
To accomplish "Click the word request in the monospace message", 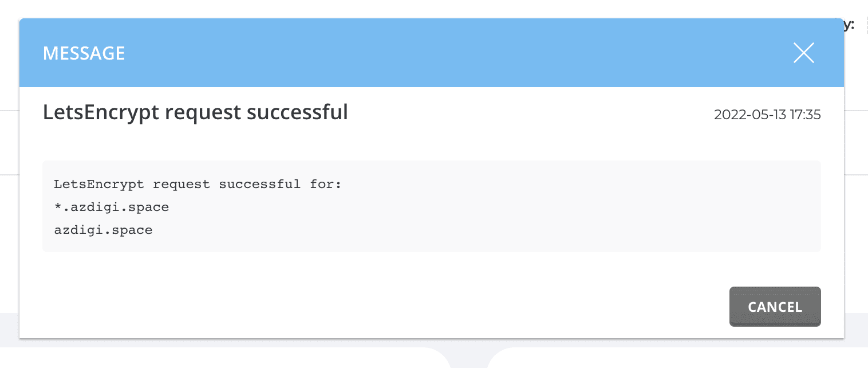I will point(182,185).
